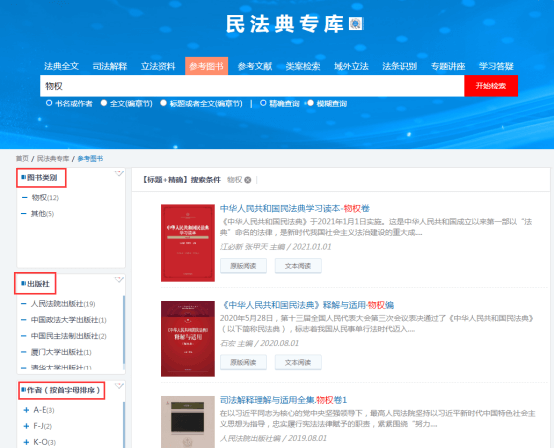Click the search box containing 物权
This screenshot has width=554, height=448.
coord(252,86)
